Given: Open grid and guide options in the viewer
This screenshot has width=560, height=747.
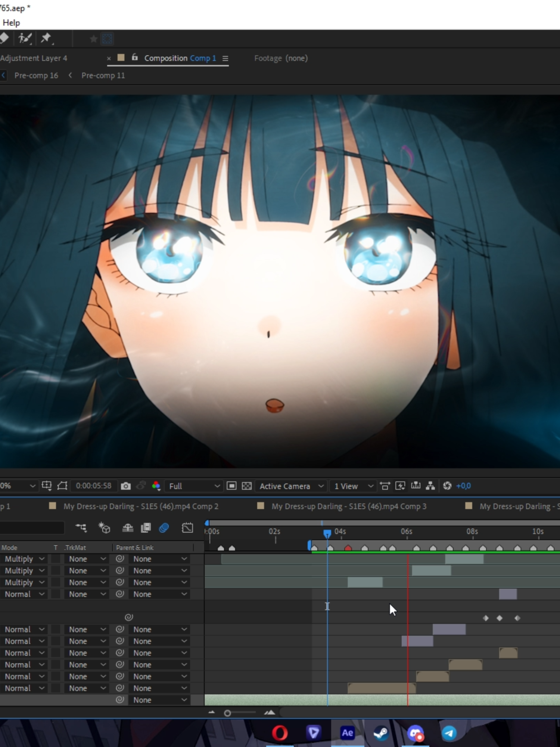Looking at the screenshot, I should click(x=47, y=486).
